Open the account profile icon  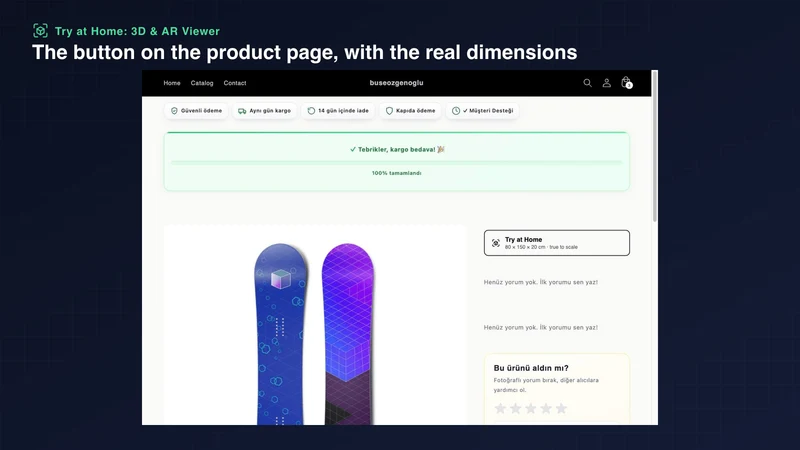tap(607, 83)
